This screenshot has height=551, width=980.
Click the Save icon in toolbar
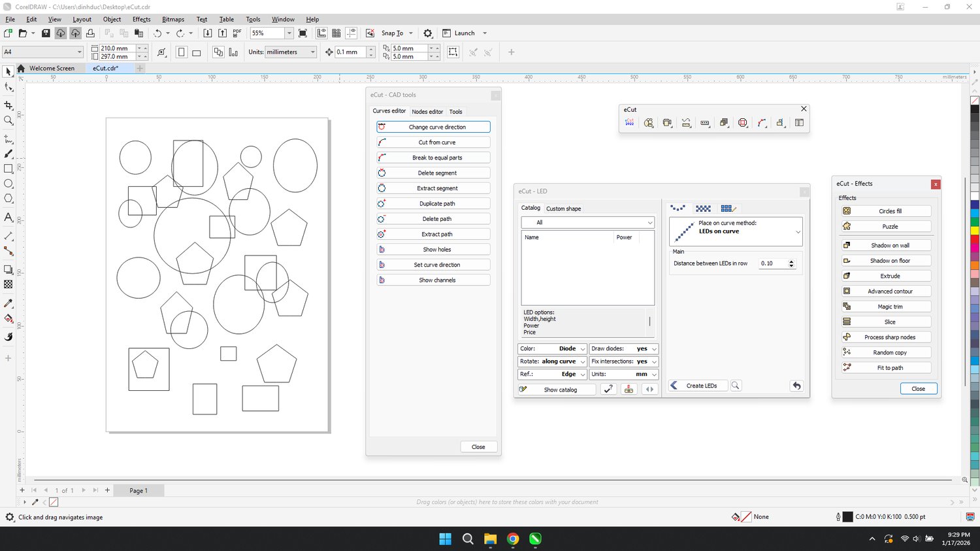coord(46,33)
